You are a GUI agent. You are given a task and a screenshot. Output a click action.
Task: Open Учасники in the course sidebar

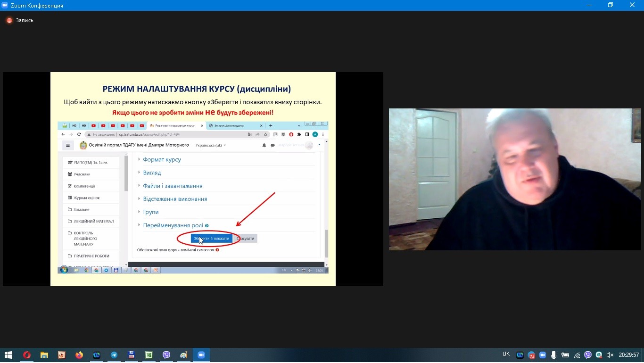click(91, 174)
